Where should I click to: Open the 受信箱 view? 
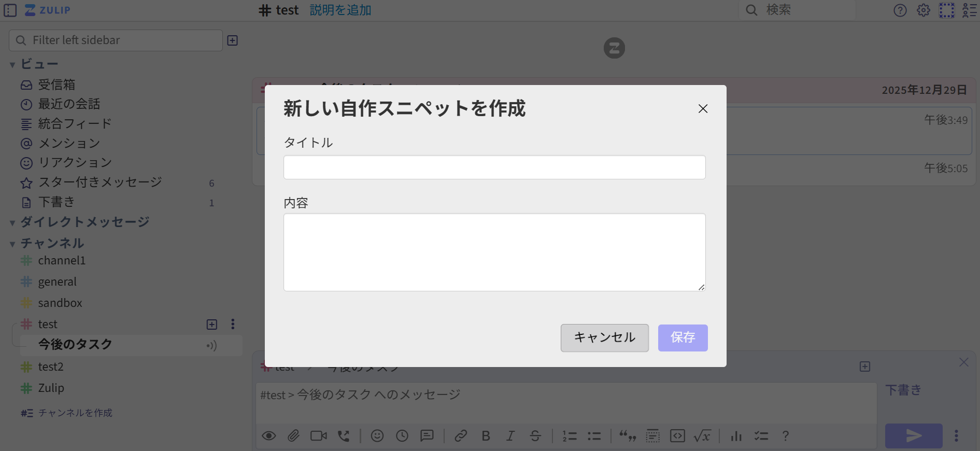tap(56, 84)
